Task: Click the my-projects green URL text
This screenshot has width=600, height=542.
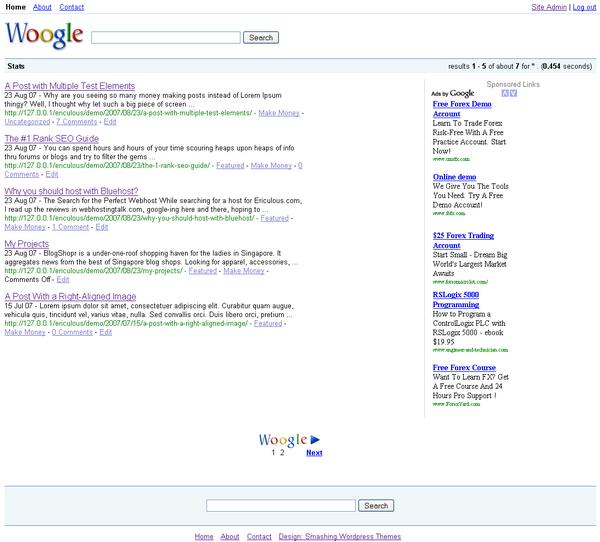Action: click(x=93, y=271)
